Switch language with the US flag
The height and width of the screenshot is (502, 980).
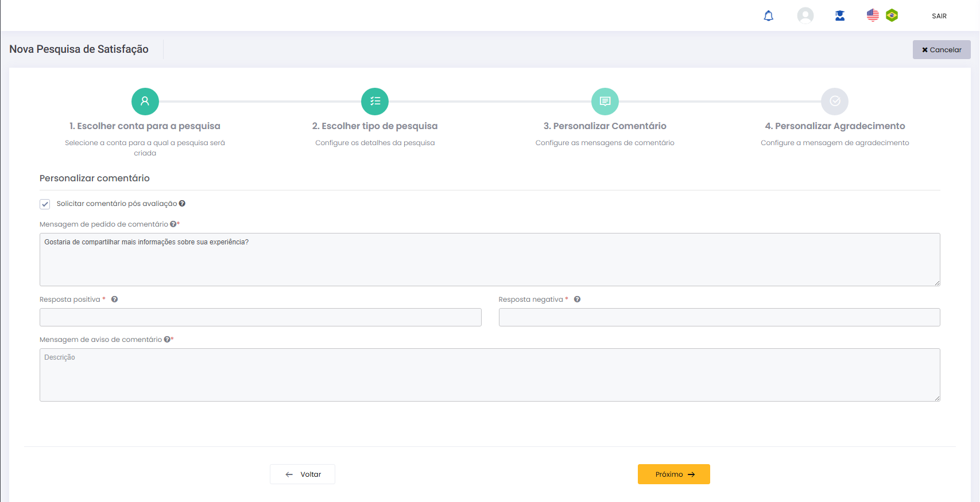(873, 15)
